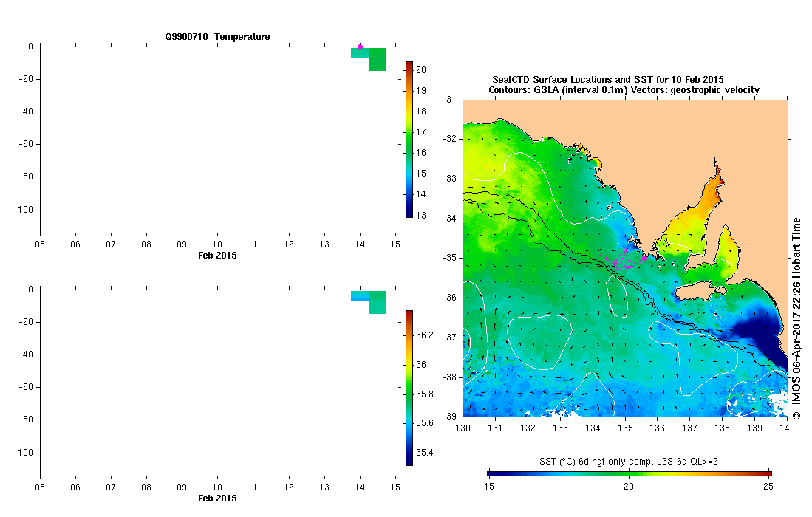812x517 pixels.
Task: Click the '20' label on temperature colorbar
Action: [x=421, y=70]
